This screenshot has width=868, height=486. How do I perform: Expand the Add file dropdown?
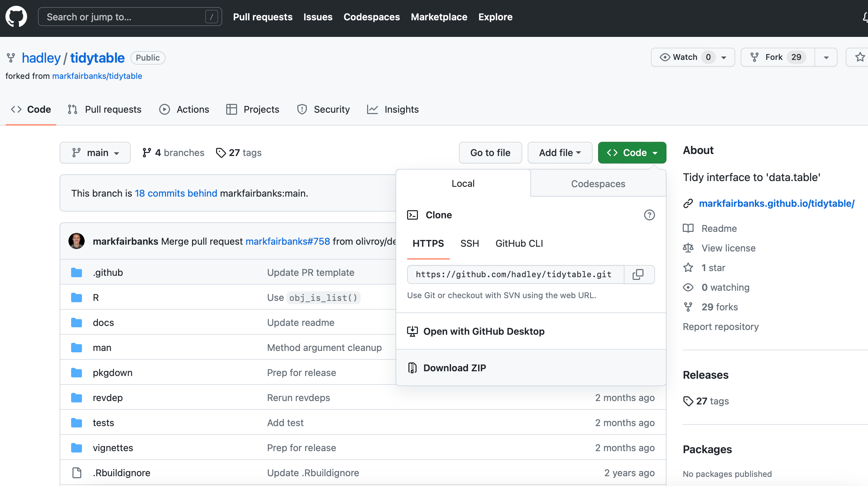click(559, 153)
